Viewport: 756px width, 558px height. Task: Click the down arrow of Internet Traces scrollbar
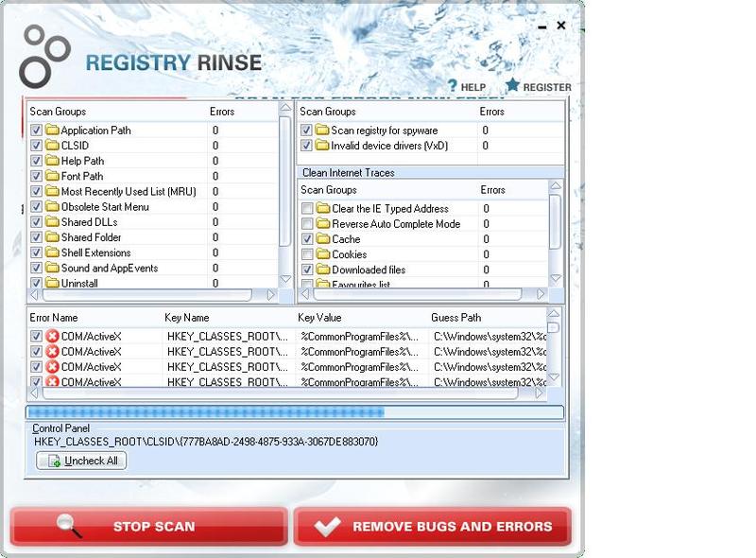coord(556,278)
